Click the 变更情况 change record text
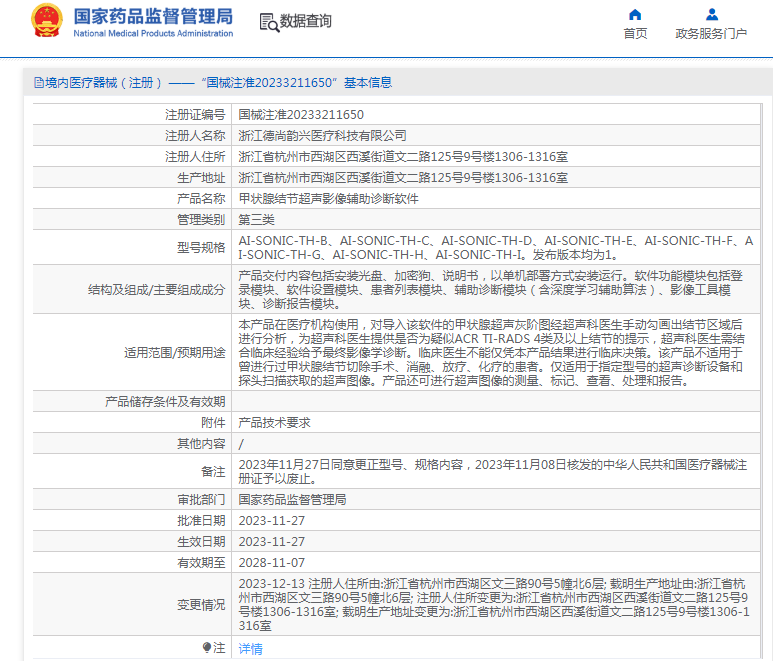The height and width of the screenshot is (661, 773). tap(494, 605)
